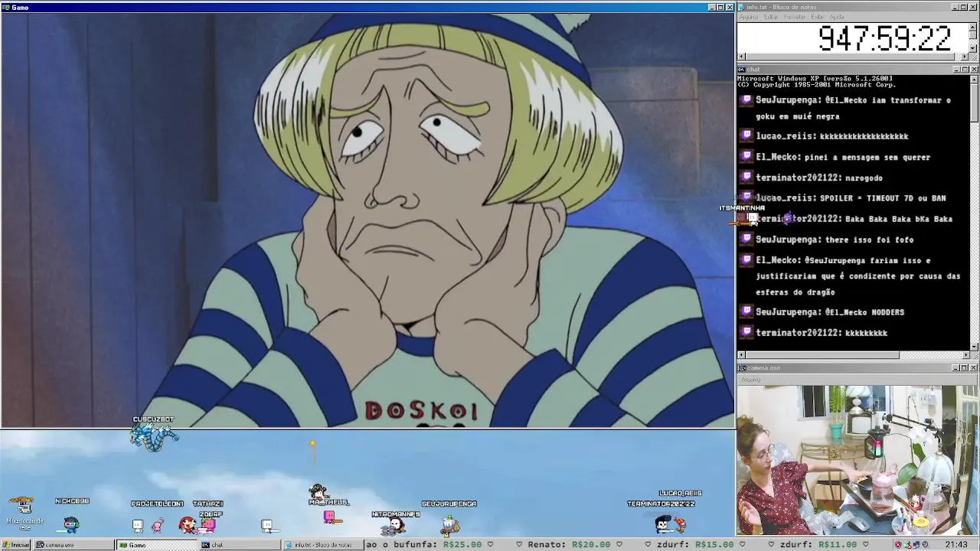Click the red shield tray icon

tap(898, 545)
